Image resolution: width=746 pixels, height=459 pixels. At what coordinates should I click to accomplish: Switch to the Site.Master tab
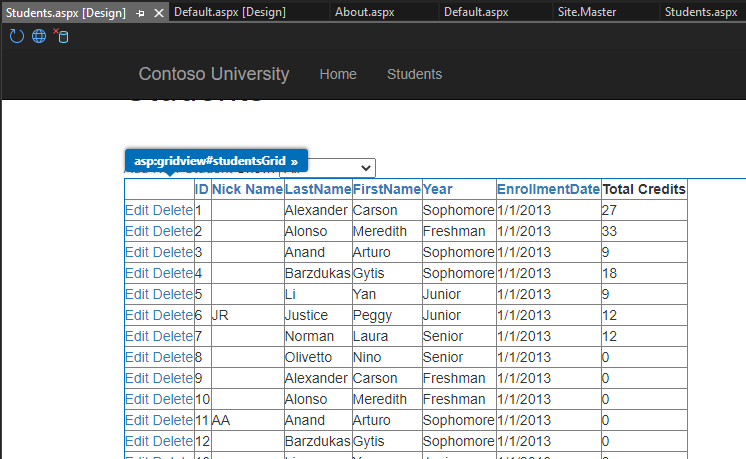[x=586, y=12]
